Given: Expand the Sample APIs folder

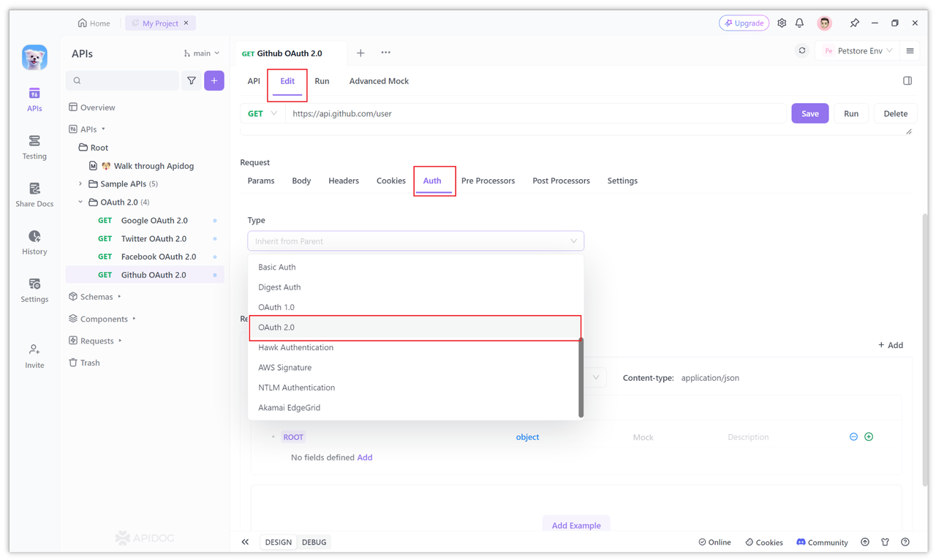Looking at the screenshot, I should point(80,184).
